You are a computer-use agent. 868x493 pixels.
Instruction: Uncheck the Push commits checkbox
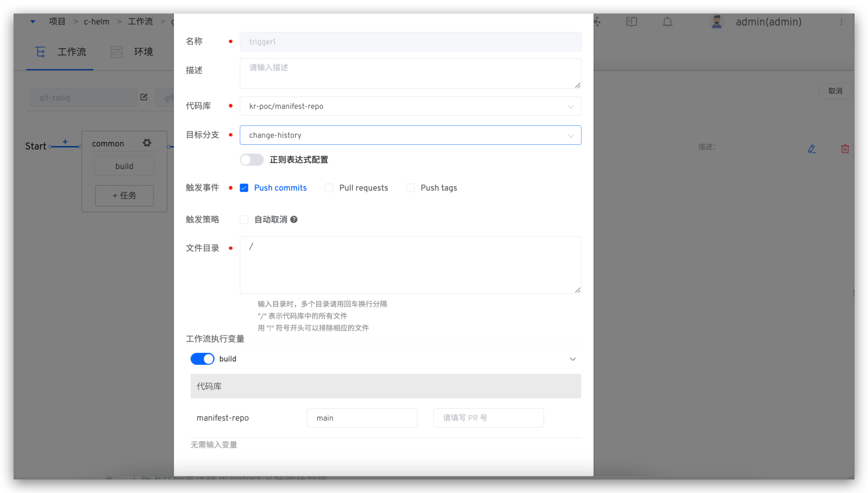pyautogui.click(x=244, y=188)
